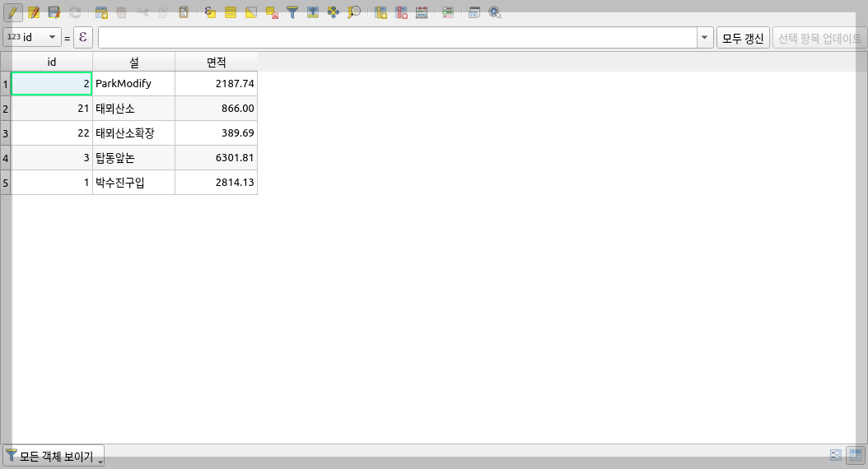Viewport: 868px width, 469px height.
Task: Click the id cell with value 2
Action: coord(52,83)
